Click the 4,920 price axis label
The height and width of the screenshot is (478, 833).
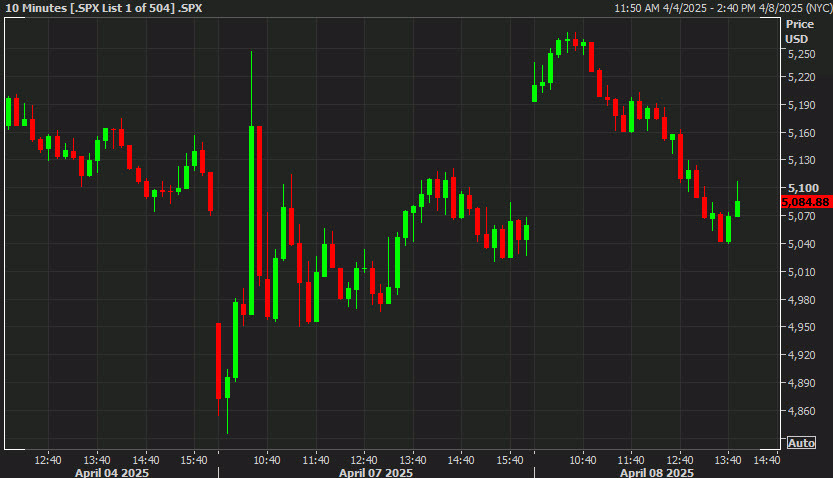pyautogui.click(x=802, y=355)
